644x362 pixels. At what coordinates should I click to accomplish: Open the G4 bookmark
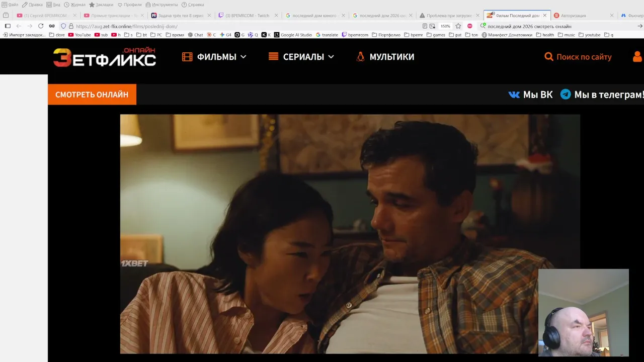(x=225, y=35)
